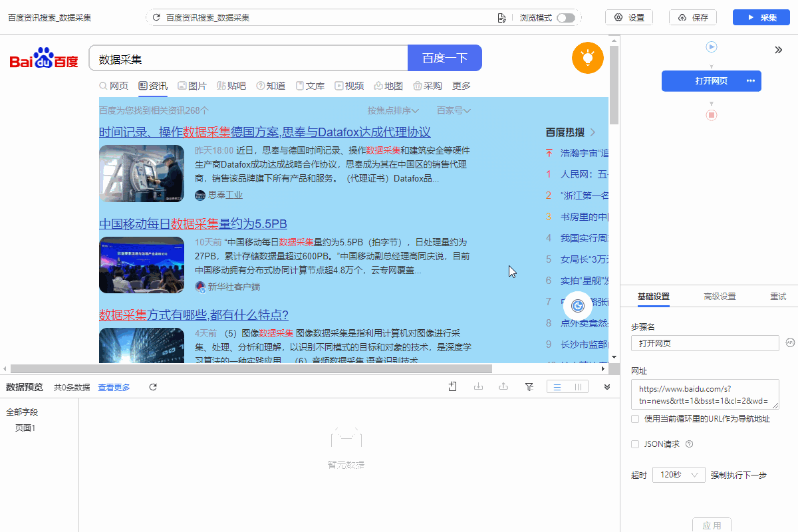The width and height of the screenshot is (798, 532).
Task: Click the 查看更多 link in data preview
Action: pyautogui.click(x=114, y=387)
